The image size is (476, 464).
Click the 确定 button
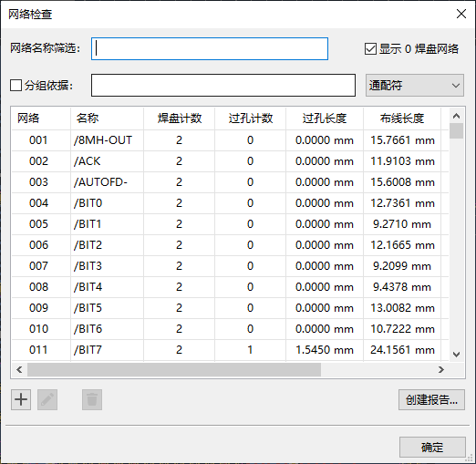point(432,448)
